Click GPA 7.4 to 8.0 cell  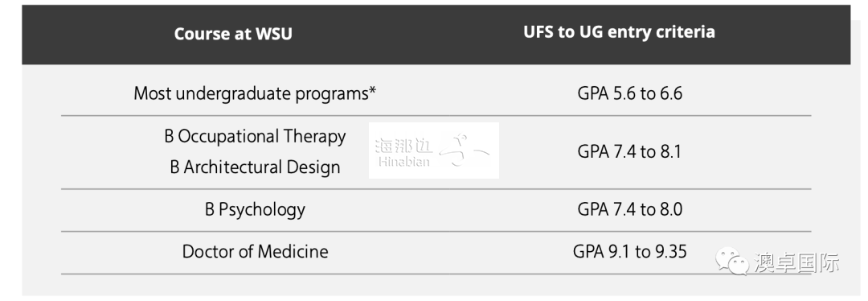630,209
